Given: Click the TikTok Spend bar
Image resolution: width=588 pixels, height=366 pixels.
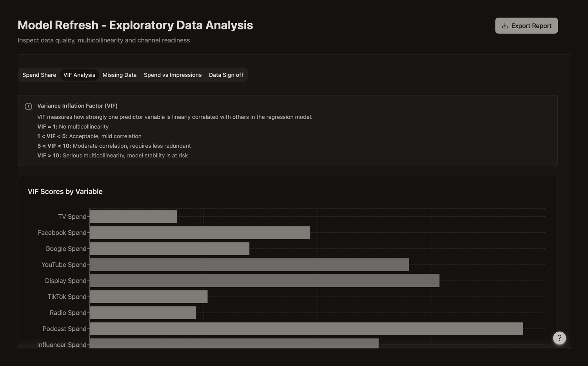Looking at the screenshot, I should [x=149, y=297].
